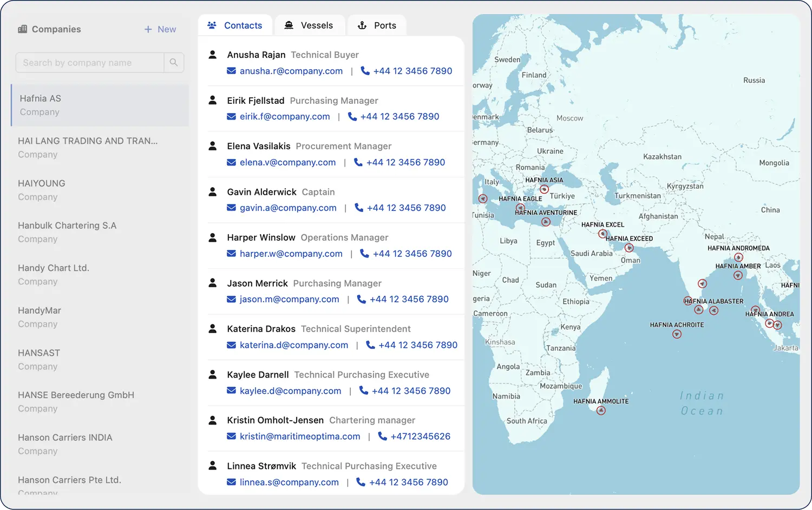Click envelope icon beside elena.v@company.com
Screen dimensions: 812x510
point(231,162)
